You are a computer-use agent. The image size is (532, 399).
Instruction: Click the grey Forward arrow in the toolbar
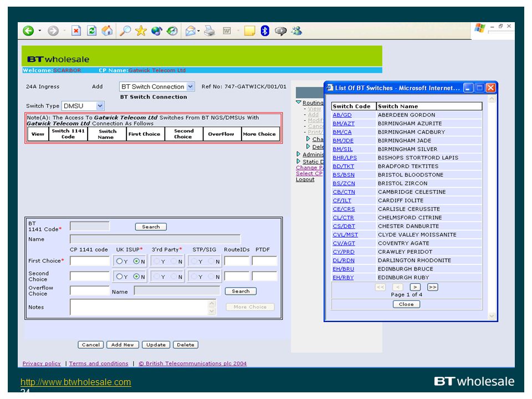coord(53,31)
